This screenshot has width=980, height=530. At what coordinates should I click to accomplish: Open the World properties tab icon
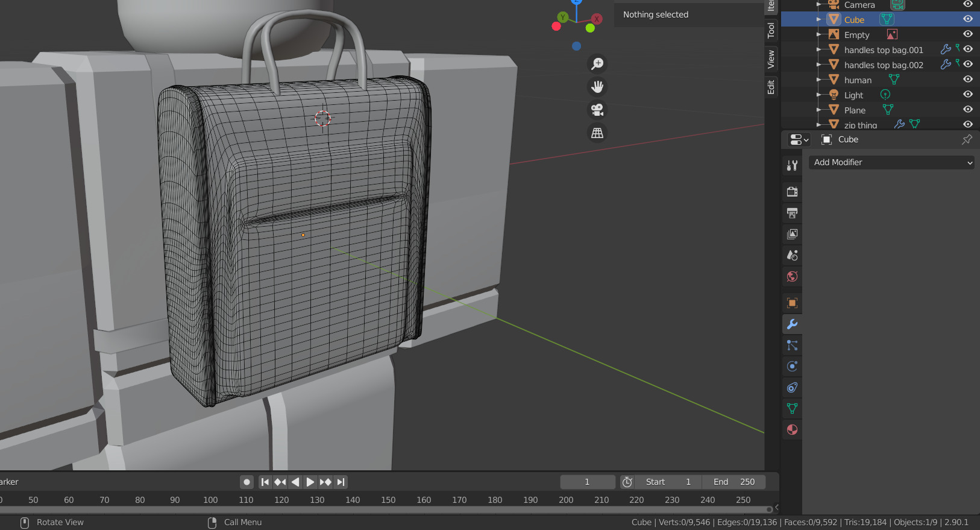[792, 277]
